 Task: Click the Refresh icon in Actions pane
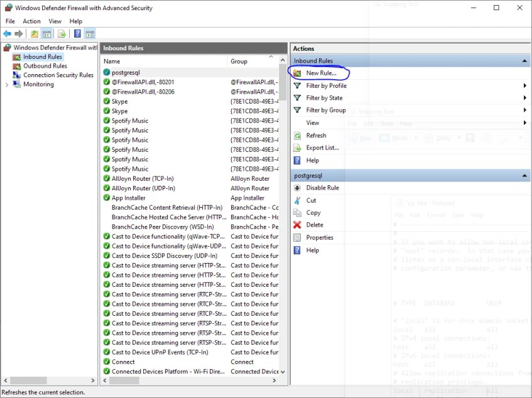297,136
